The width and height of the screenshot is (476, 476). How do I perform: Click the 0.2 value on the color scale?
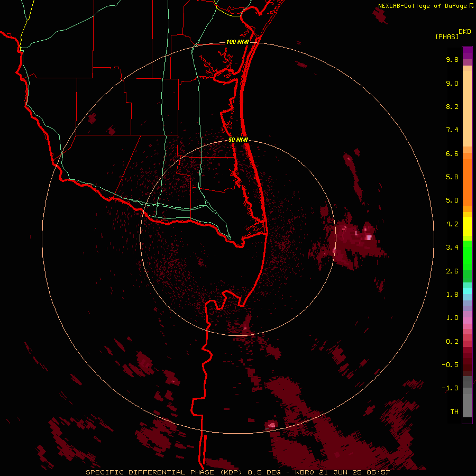452,342
